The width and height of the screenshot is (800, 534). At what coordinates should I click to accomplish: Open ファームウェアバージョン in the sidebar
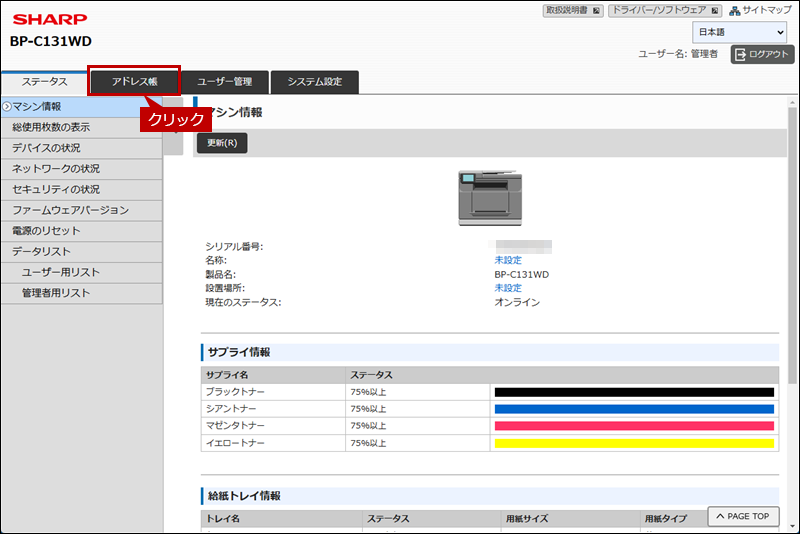(82, 210)
